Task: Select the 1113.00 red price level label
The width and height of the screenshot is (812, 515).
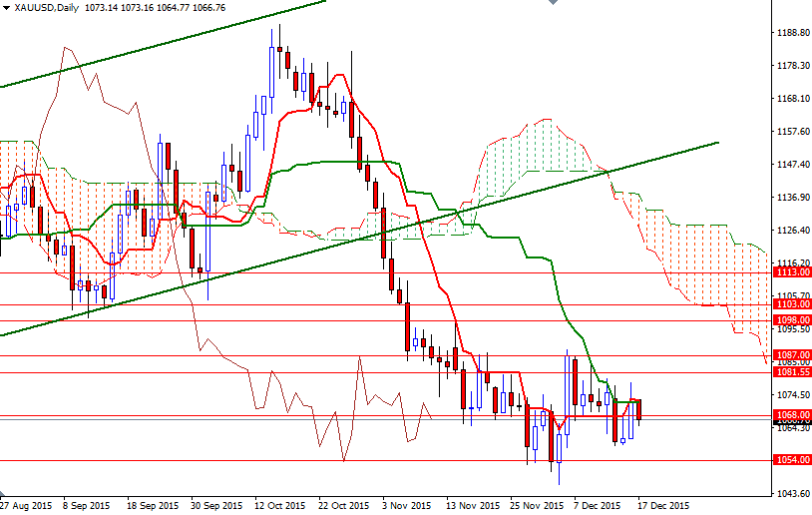Action: click(x=792, y=271)
